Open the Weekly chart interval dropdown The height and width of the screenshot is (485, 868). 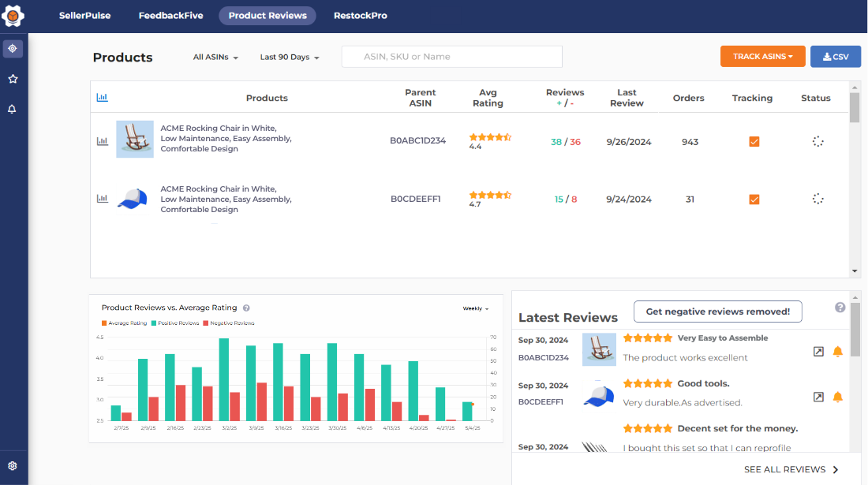click(x=475, y=309)
